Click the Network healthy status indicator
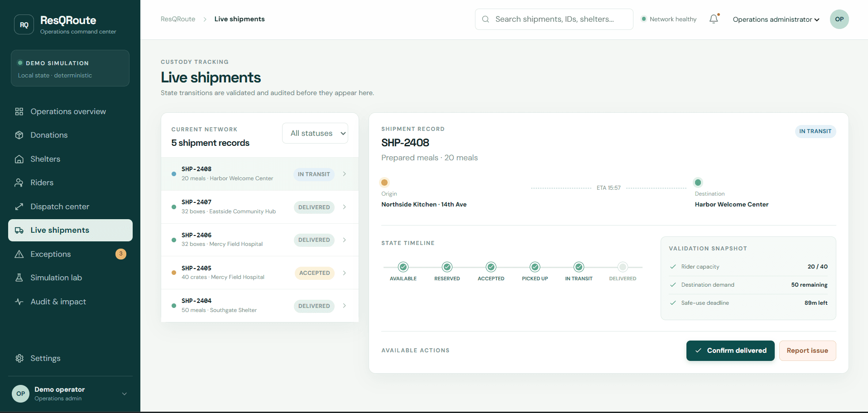This screenshot has width=868, height=413. 669,19
